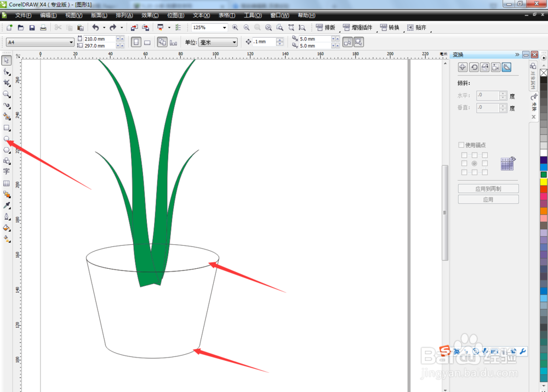The image size is (548, 392).
Task: Check the top-left anchor box
Action: (x=464, y=155)
